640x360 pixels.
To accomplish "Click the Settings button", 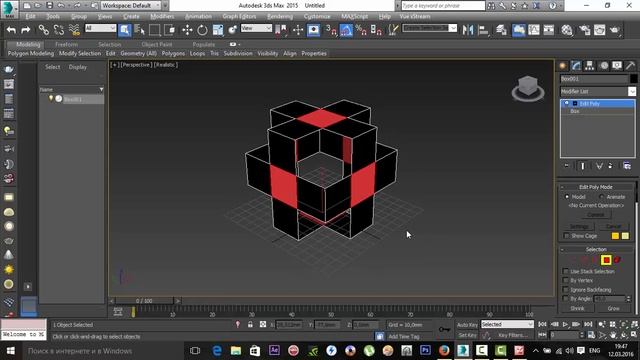I will (x=579, y=226).
